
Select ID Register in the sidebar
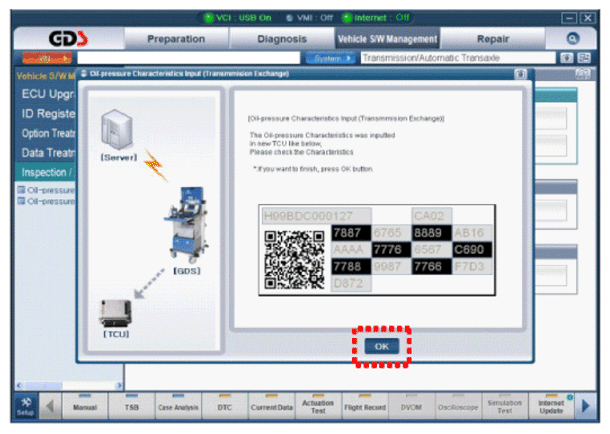(x=47, y=114)
